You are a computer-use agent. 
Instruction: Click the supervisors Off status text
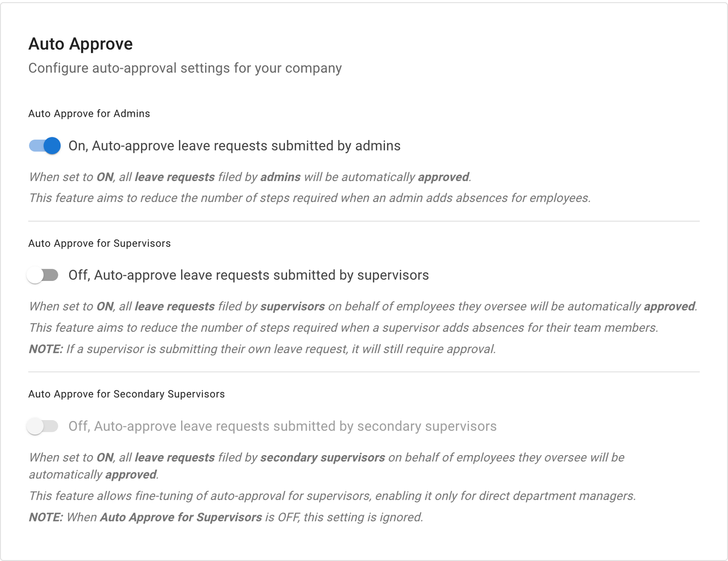[248, 275]
